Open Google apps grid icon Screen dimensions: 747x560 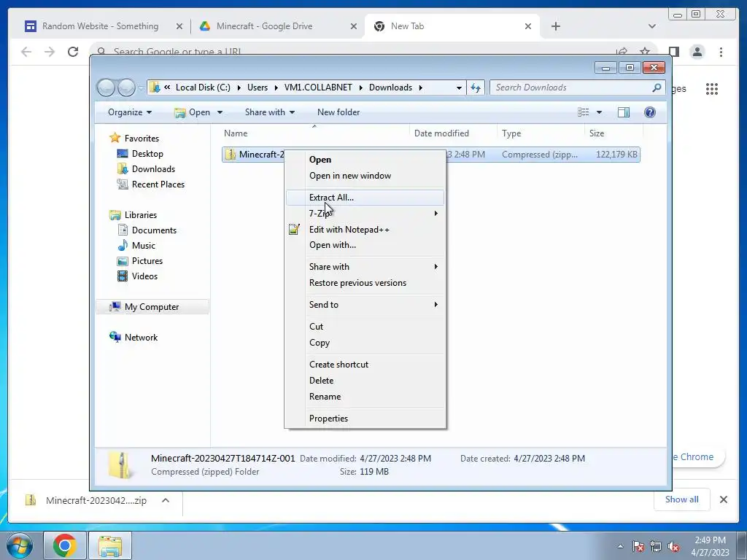point(712,88)
